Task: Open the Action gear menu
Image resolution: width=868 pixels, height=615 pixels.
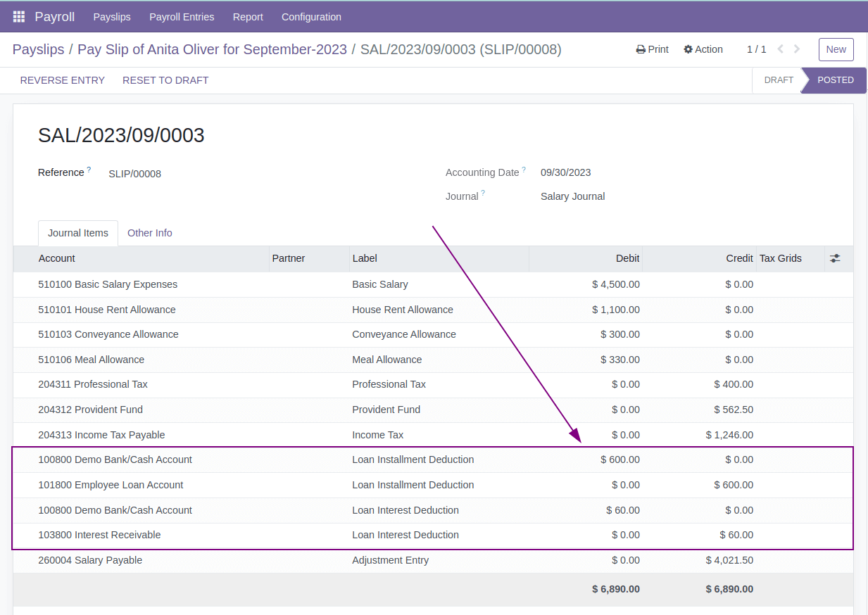Action: pos(703,49)
